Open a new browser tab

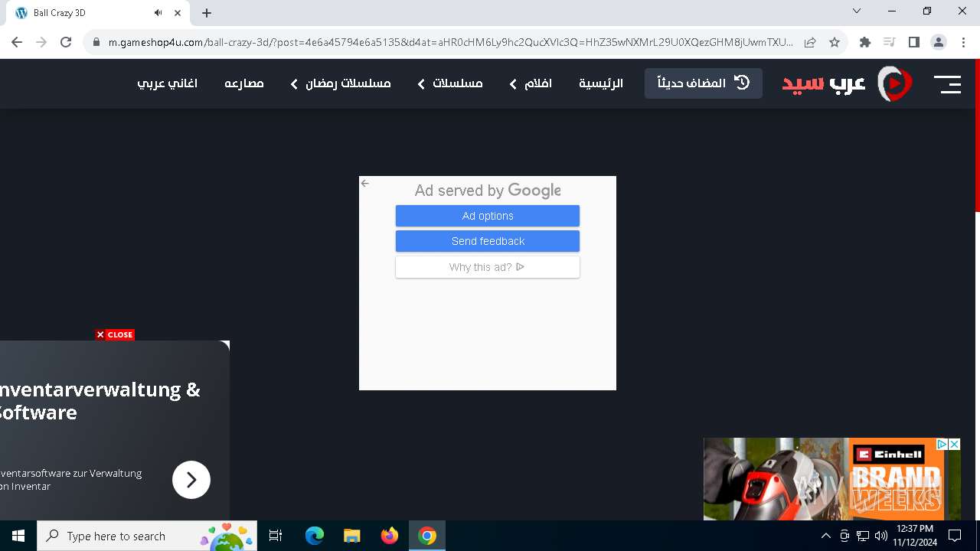207,13
